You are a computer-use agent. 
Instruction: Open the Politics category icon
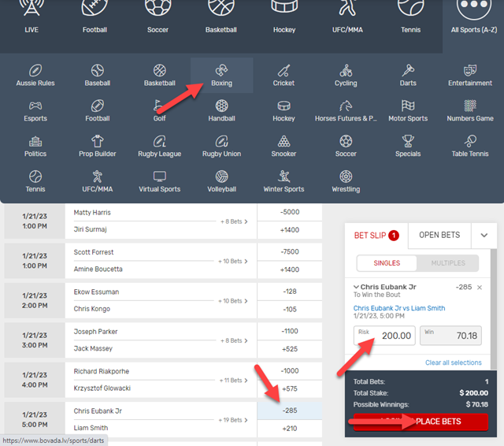click(35, 142)
